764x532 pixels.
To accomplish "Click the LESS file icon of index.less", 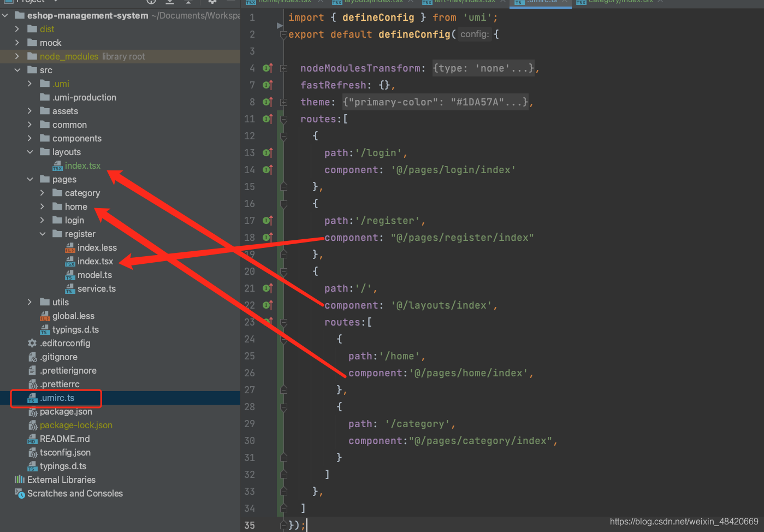I will tap(70, 247).
